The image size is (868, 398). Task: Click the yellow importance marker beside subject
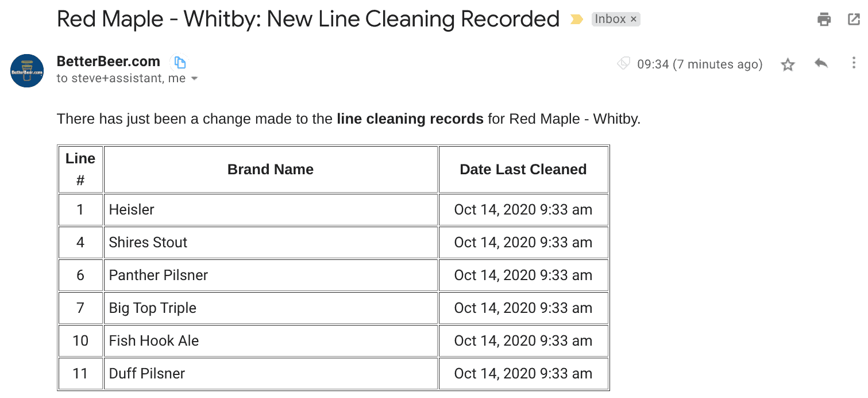[x=576, y=20]
